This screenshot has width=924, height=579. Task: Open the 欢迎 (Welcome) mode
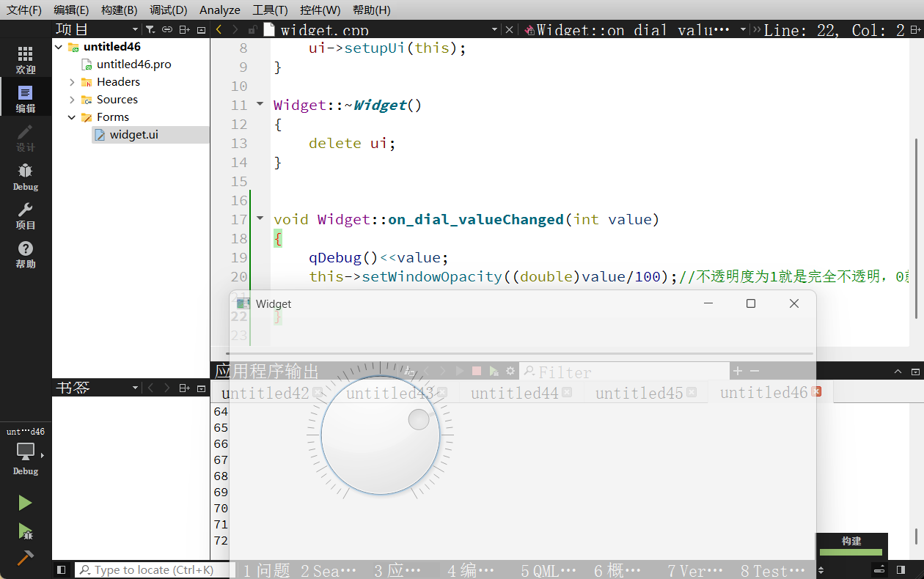coord(26,60)
